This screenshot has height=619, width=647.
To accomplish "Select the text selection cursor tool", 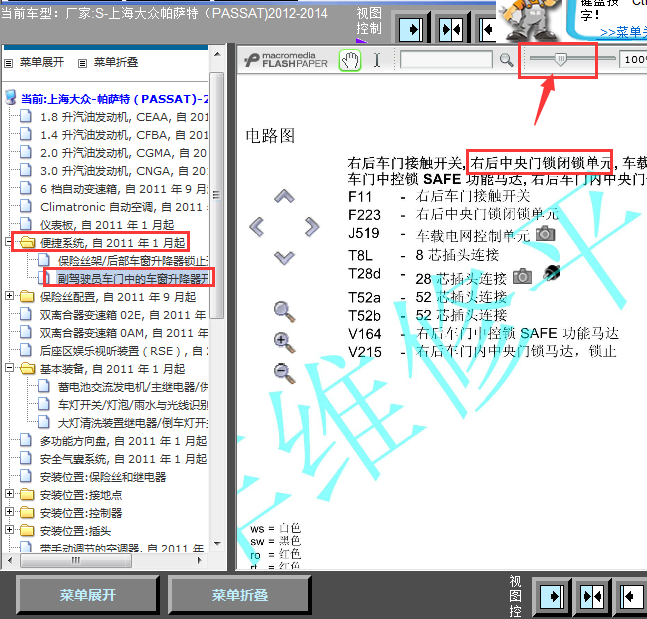I will 377,60.
